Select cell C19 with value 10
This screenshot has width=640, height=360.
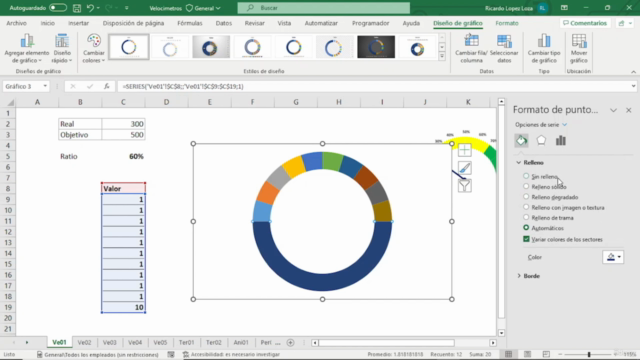coord(123,307)
